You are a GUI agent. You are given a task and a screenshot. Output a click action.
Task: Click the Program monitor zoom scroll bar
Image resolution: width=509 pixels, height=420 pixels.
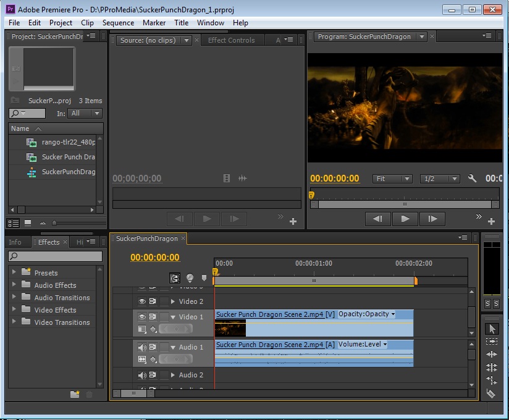click(x=405, y=204)
